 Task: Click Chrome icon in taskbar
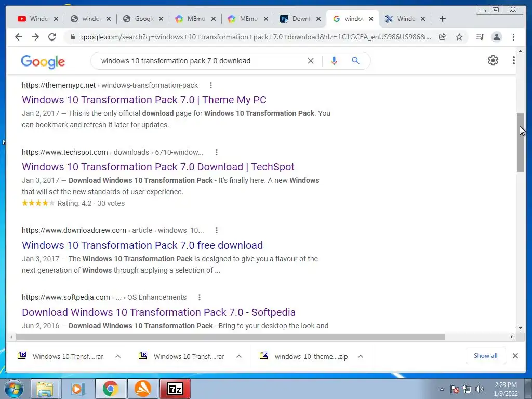click(x=110, y=389)
